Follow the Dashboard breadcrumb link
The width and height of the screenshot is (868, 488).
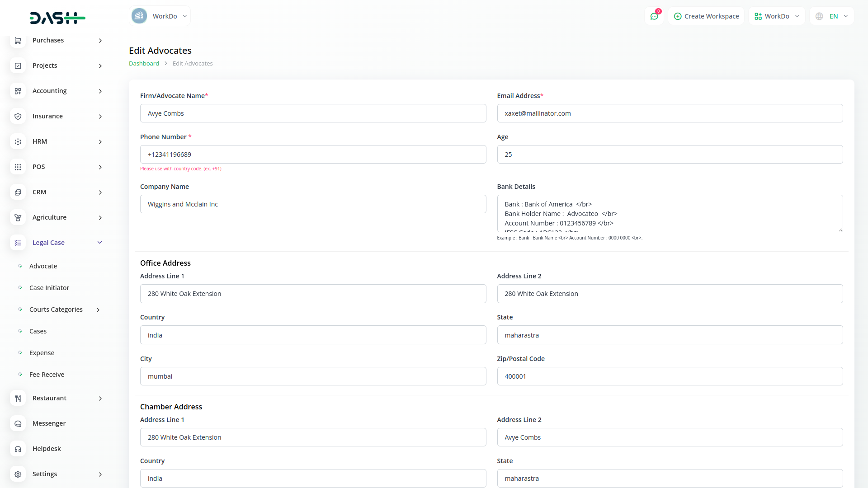pos(144,64)
